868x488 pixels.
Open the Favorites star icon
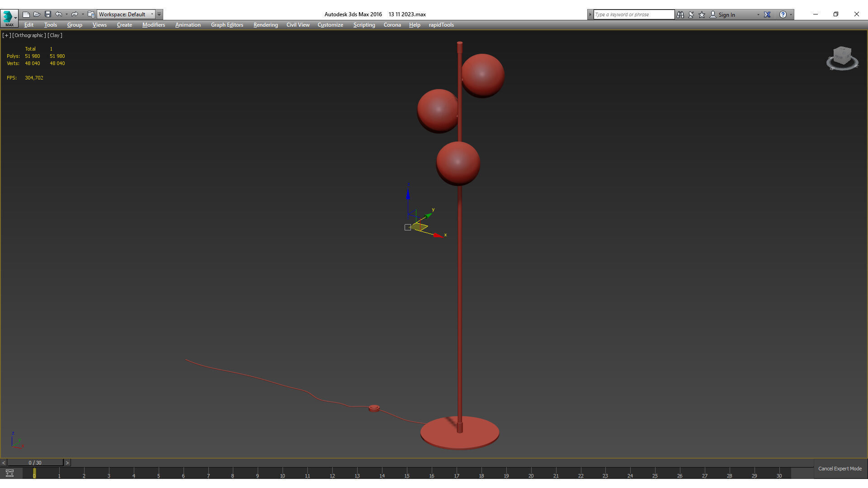tap(702, 14)
